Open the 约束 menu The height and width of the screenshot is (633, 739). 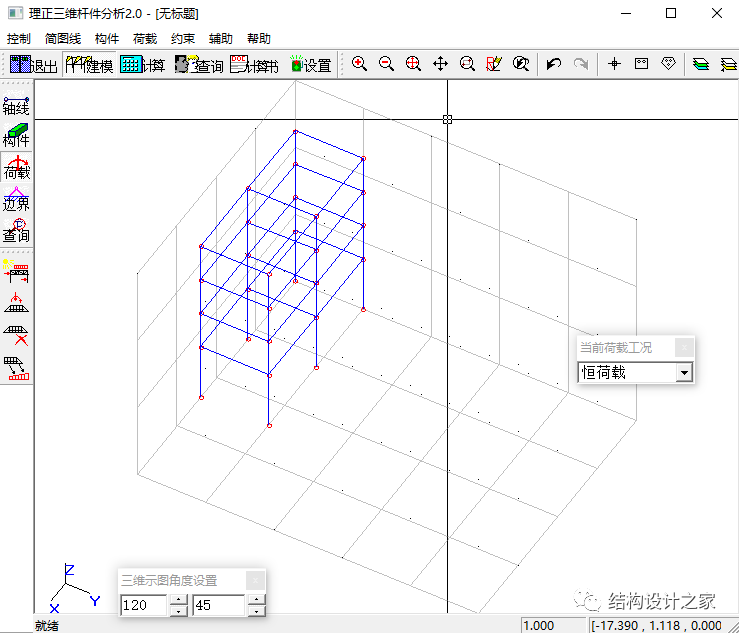point(183,39)
